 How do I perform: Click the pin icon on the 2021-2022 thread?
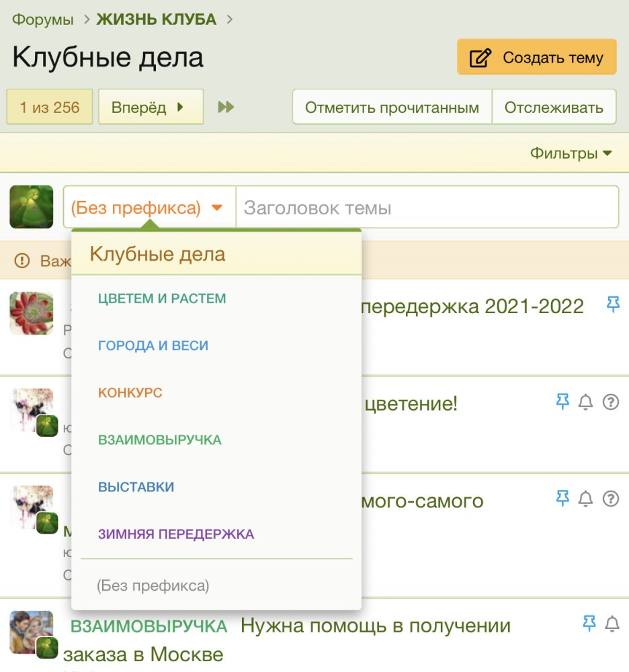pyautogui.click(x=613, y=304)
